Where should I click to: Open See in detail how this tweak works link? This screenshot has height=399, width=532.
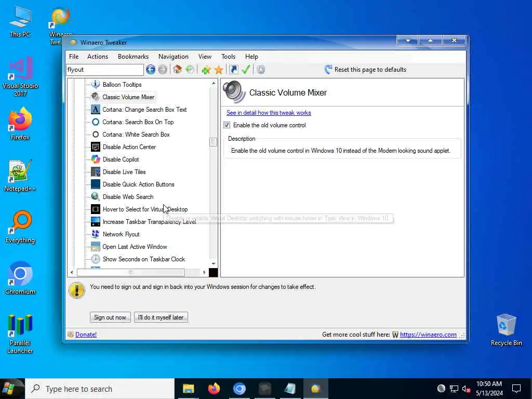coord(269,113)
